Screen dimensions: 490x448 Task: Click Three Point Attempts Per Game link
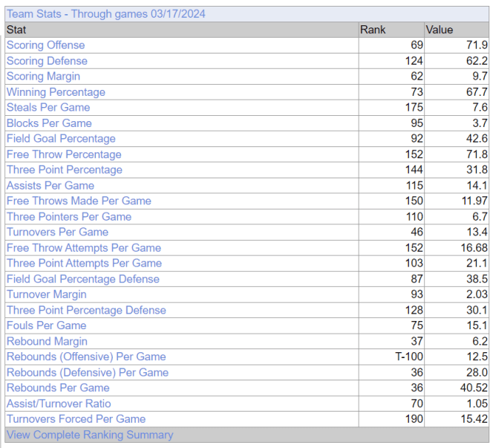pos(85,263)
